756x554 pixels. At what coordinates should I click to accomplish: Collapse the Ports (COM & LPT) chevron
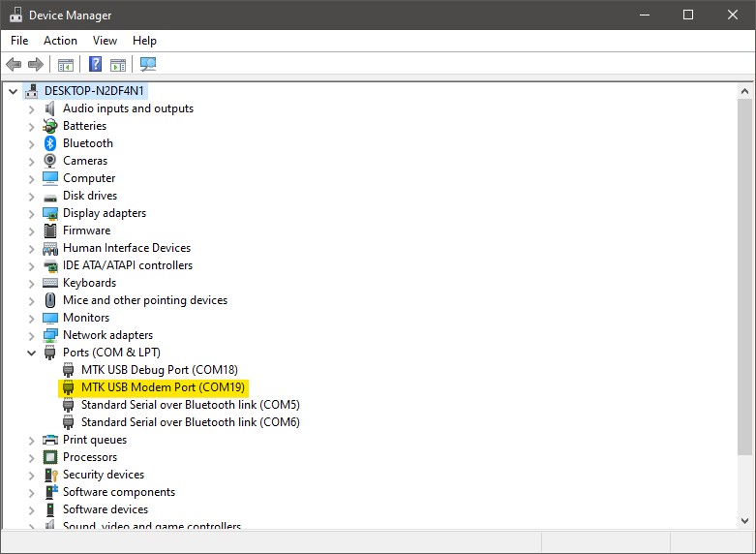pos(31,353)
